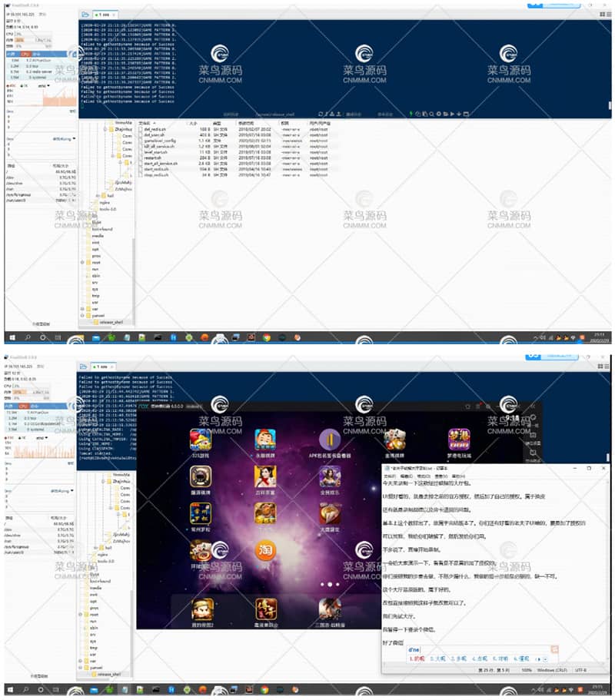Viewport: 615px width, 700px height.
Task: Open the cartoon-face app in the emulator's top row
Action: click(265, 440)
